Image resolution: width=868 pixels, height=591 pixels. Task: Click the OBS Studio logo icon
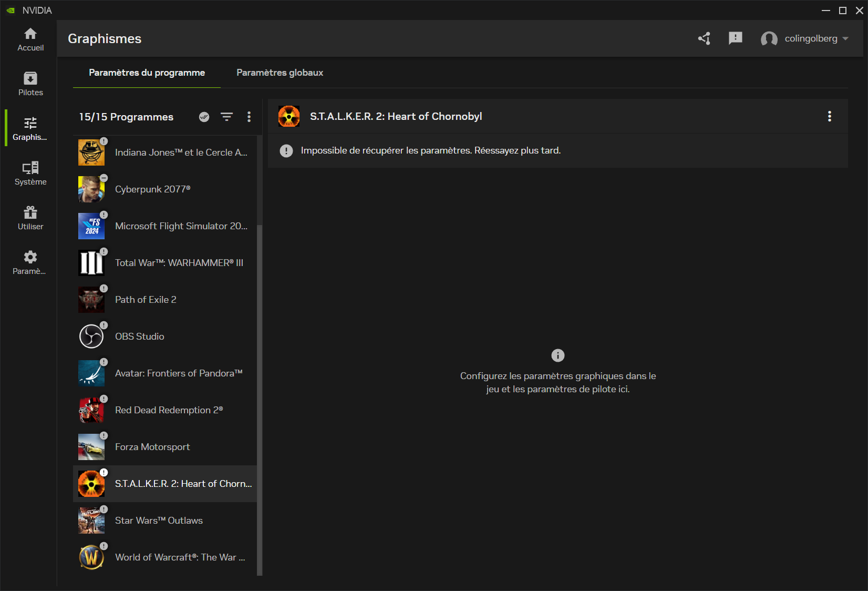tap(91, 337)
